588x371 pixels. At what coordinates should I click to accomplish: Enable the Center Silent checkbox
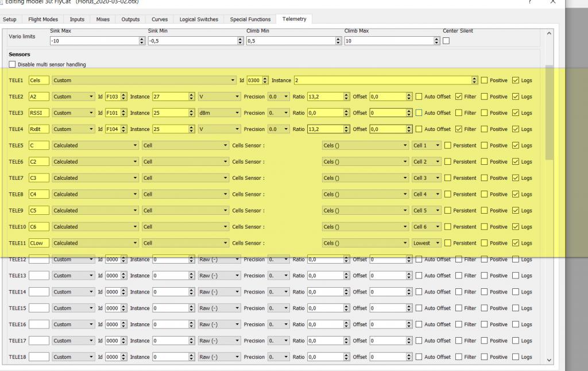446,41
